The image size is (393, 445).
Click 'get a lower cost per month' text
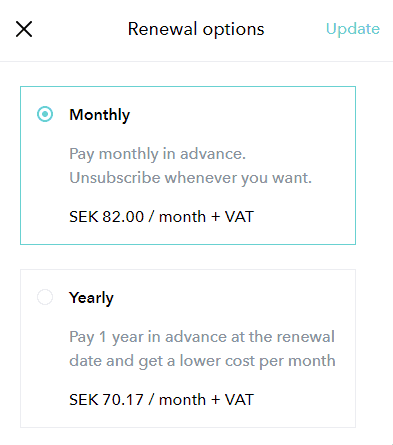click(237, 361)
